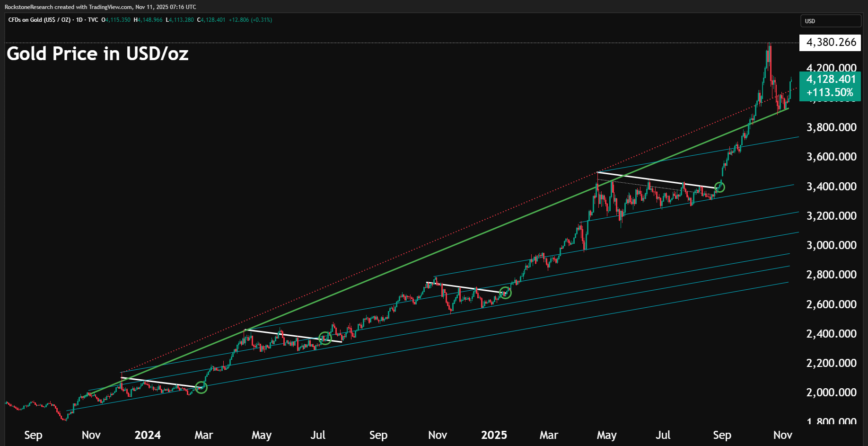Select the green breakout circle near start of 2025
The height and width of the screenshot is (446, 868).
505,293
